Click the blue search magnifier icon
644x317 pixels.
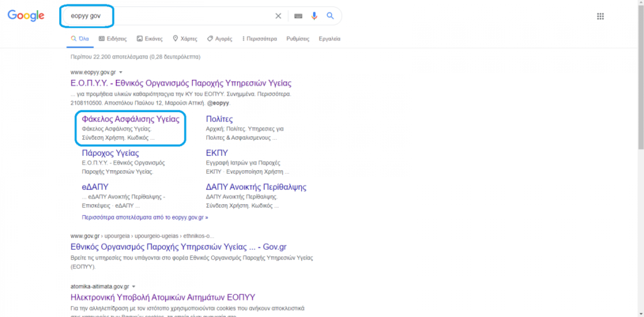click(330, 16)
